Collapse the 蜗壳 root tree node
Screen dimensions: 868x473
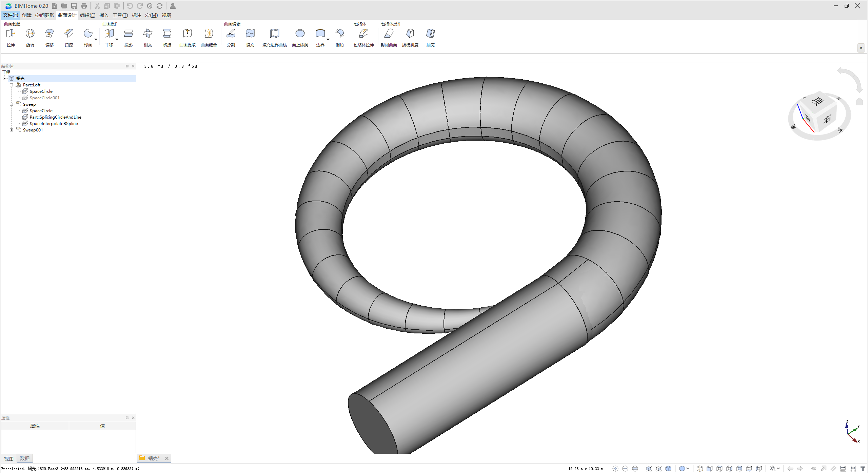5,79
